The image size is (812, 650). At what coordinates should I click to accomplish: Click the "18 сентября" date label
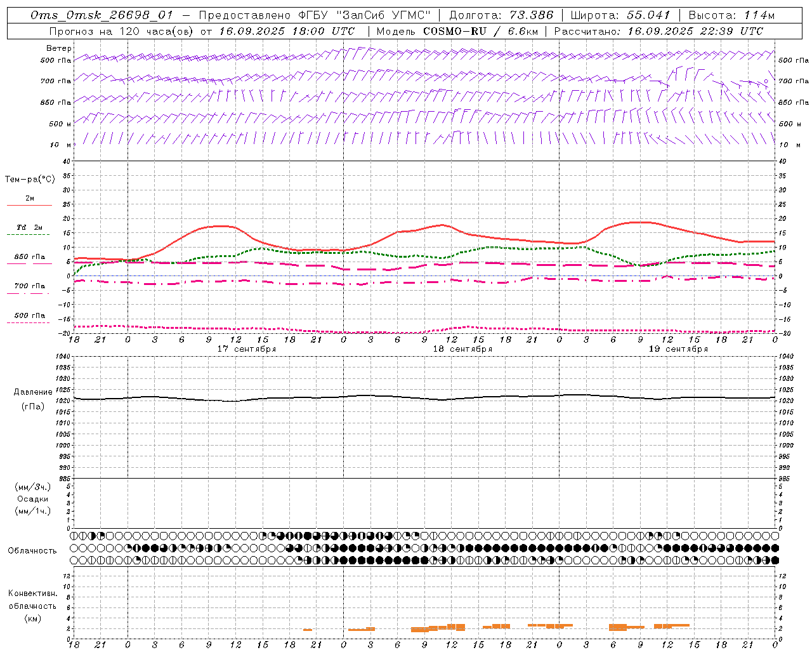[x=462, y=349]
